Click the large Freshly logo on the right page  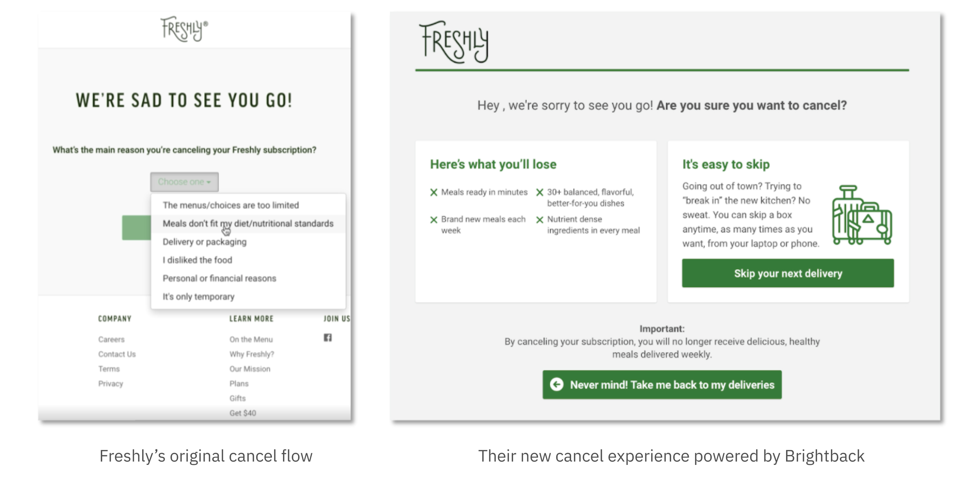pyautogui.click(x=453, y=42)
